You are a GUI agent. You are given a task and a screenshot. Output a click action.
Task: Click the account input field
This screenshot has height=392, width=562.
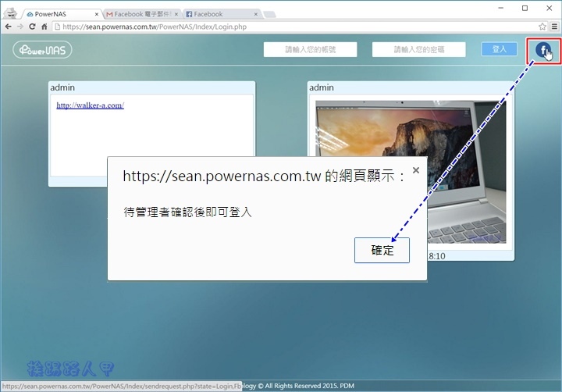(310, 50)
